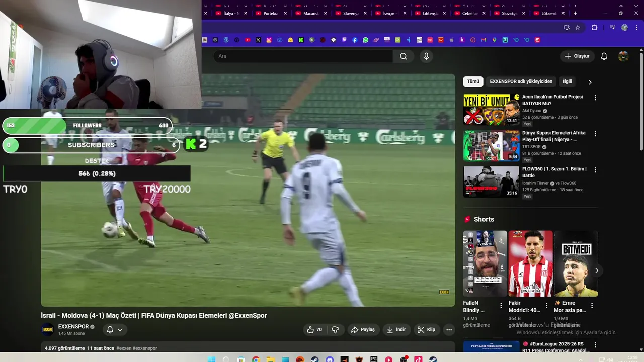Open options for Fakir Modric'i short

tap(546, 305)
